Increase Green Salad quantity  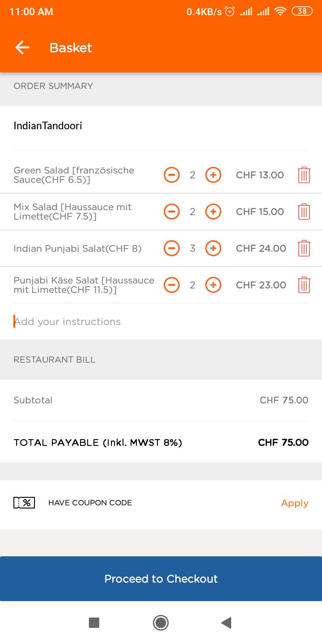[x=213, y=175]
